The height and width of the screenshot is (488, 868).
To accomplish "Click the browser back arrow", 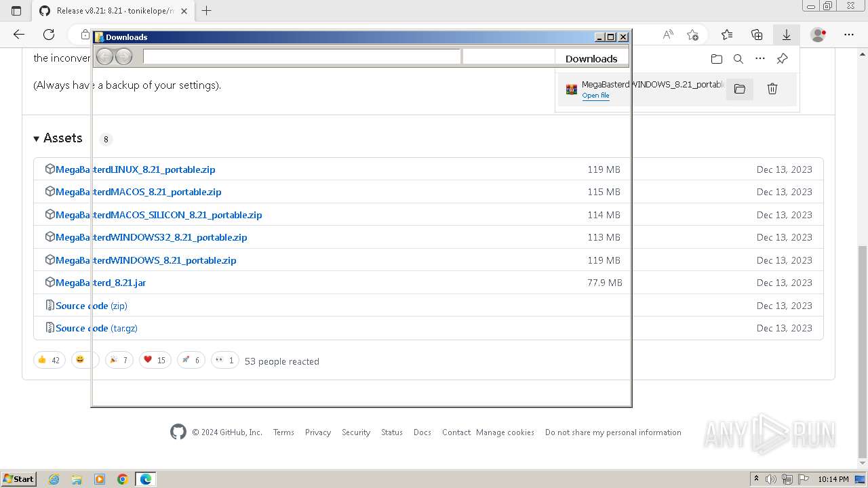I will (19, 35).
